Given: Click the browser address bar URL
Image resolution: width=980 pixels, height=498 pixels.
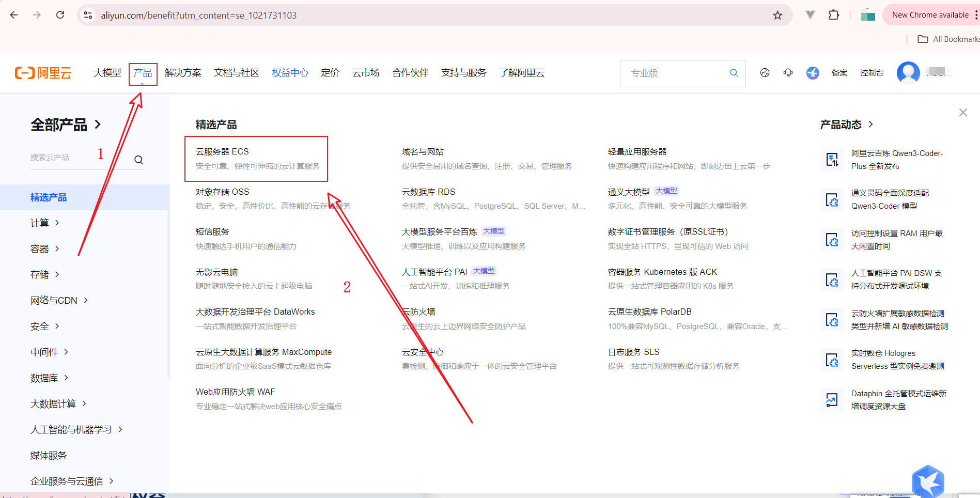Looking at the screenshot, I should point(198,15).
